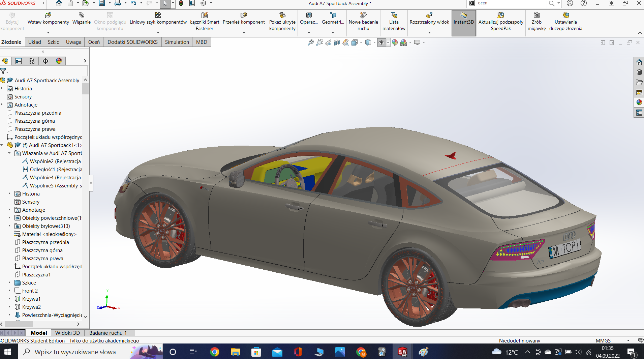This screenshot has width=644, height=359.
Task: Activate the Section View tool
Action: 337,42
